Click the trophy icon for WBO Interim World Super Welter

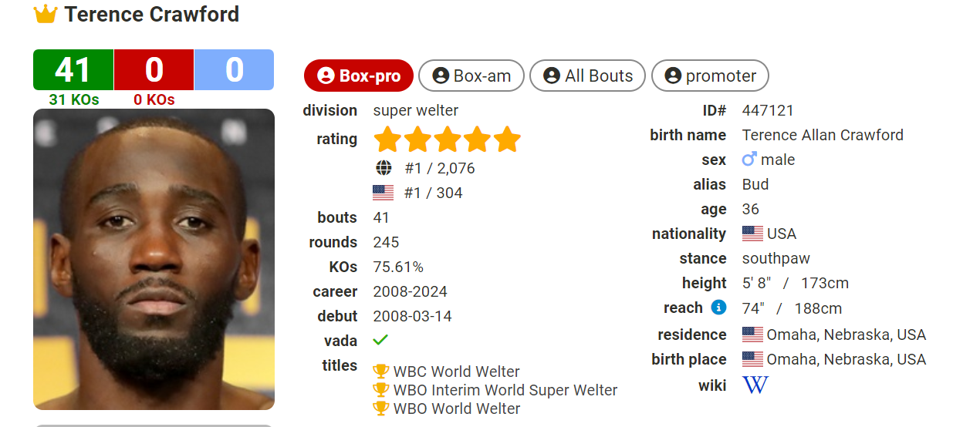pyautogui.click(x=380, y=390)
